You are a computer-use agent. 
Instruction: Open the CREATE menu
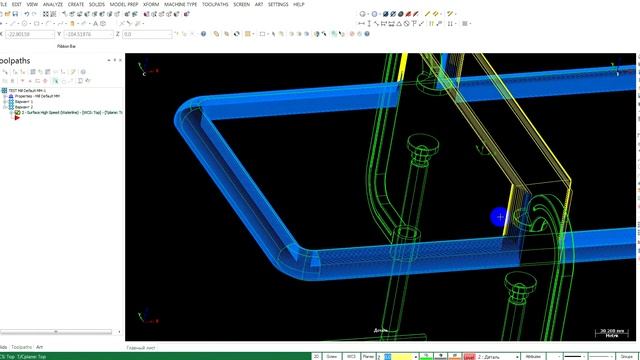(76, 4)
